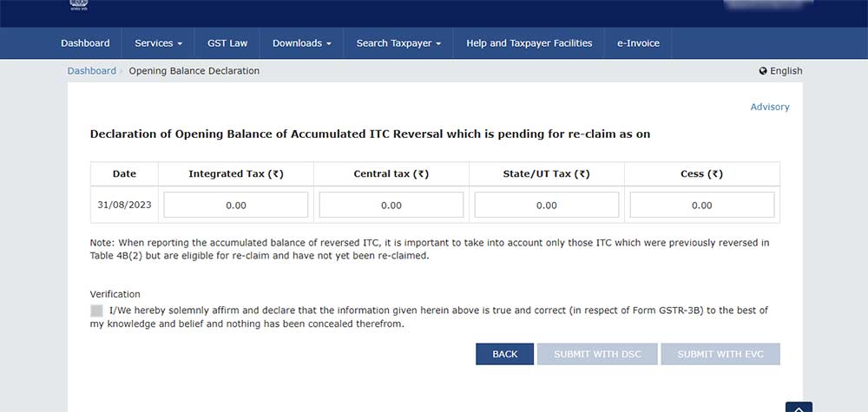Click the Cess amount field
This screenshot has width=868, height=412.
[x=701, y=206]
